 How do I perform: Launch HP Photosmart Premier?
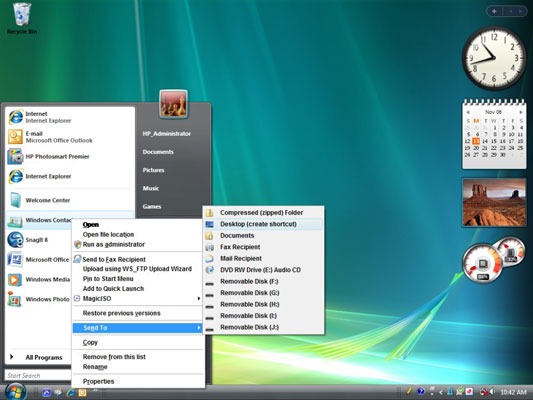[70, 157]
